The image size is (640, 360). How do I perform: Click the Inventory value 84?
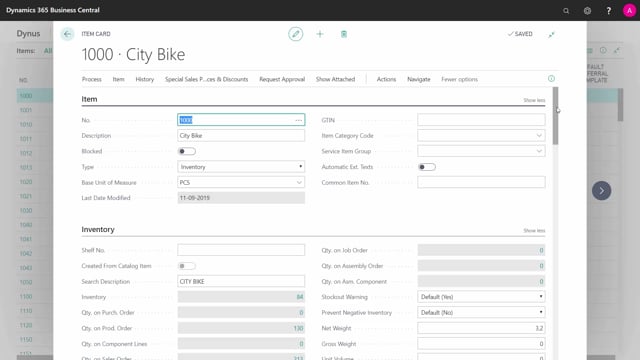(300, 297)
